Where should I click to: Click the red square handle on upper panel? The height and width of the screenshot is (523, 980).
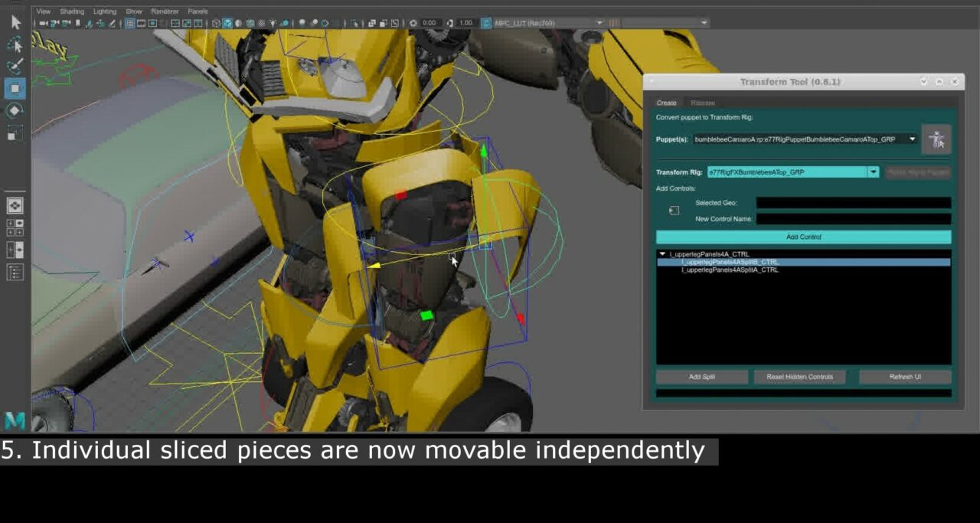(x=400, y=195)
